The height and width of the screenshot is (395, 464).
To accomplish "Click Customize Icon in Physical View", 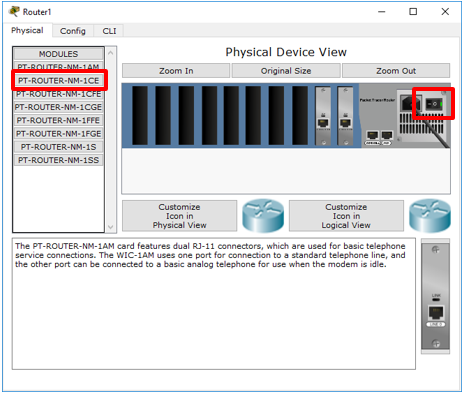I will [180, 216].
